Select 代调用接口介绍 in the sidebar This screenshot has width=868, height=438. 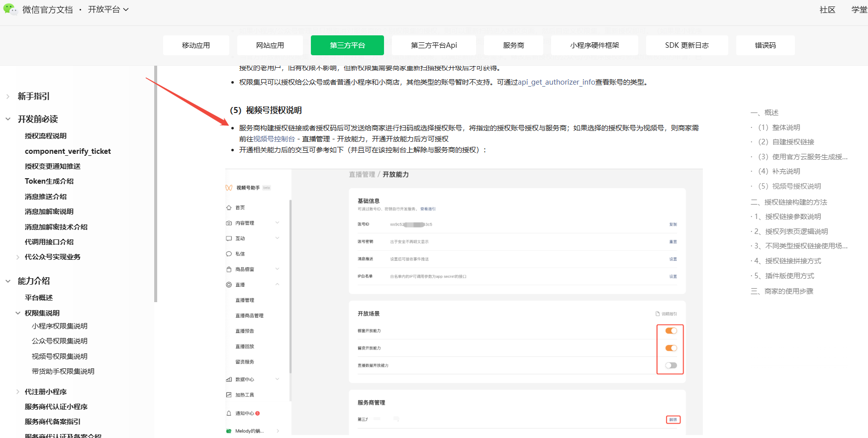pos(49,242)
